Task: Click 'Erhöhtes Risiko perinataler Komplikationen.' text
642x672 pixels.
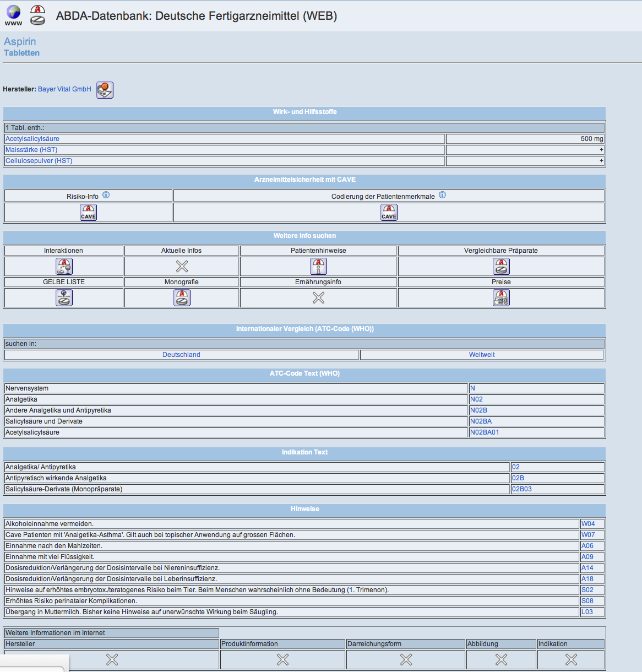Action: (x=71, y=601)
